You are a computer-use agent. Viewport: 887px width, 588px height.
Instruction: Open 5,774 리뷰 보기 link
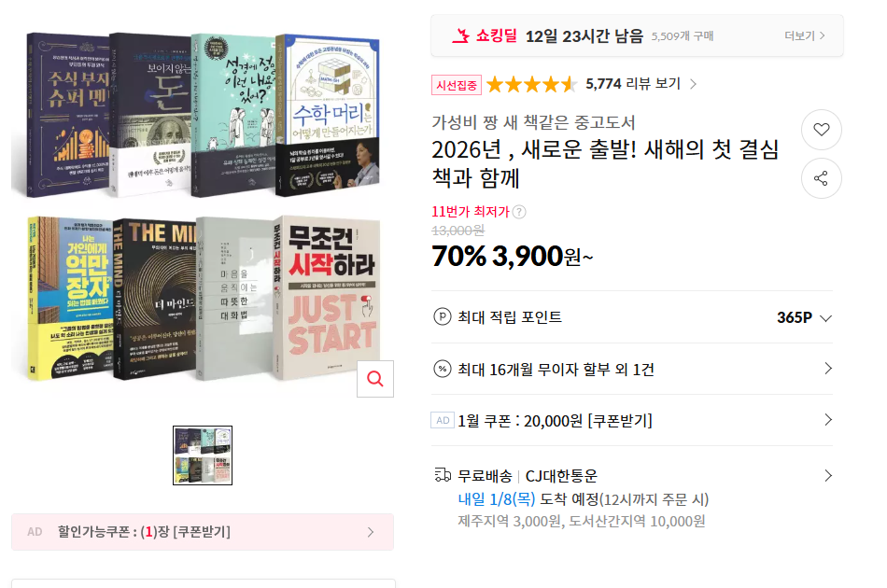click(x=641, y=84)
